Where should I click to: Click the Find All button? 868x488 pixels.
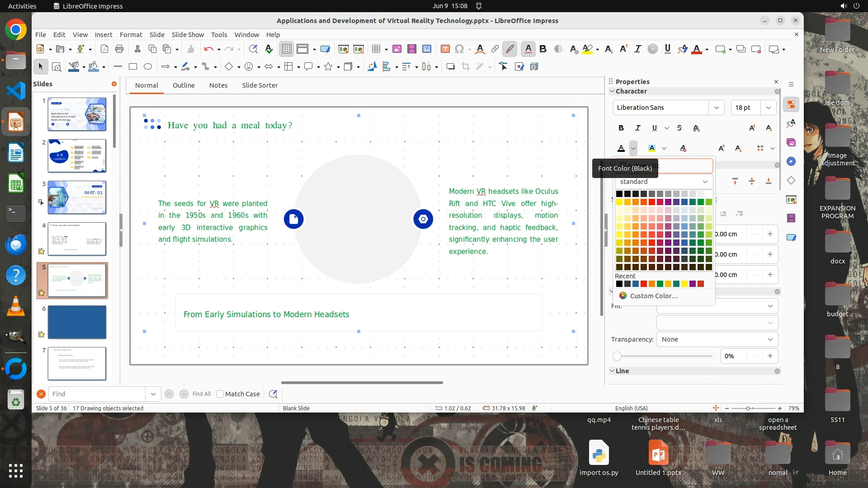point(201,394)
